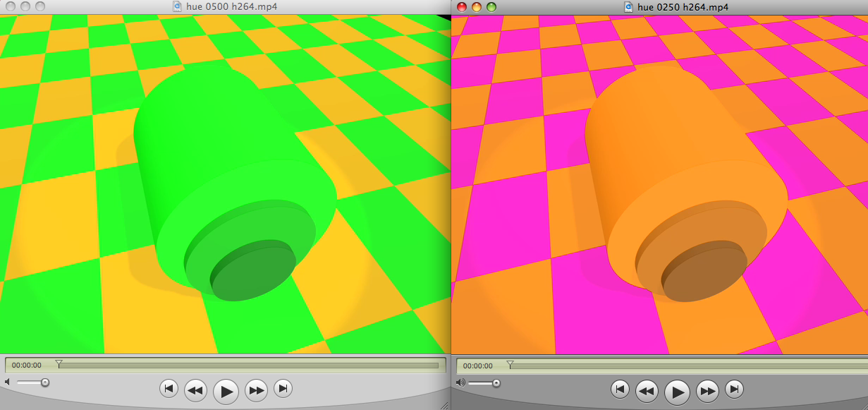Close the inactive hue 0500 h264.mp4 window
The height and width of the screenshot is (410, 868).
[10, 6]
